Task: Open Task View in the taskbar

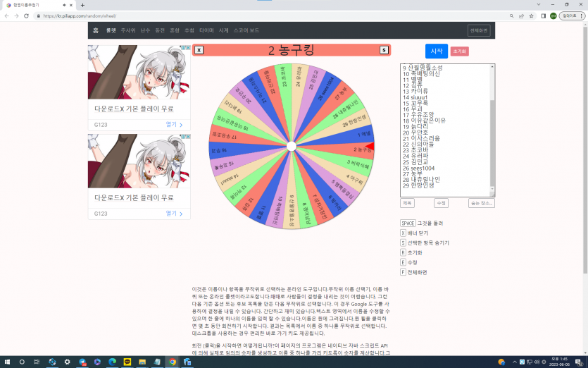Action: click(x=37, y=362)
